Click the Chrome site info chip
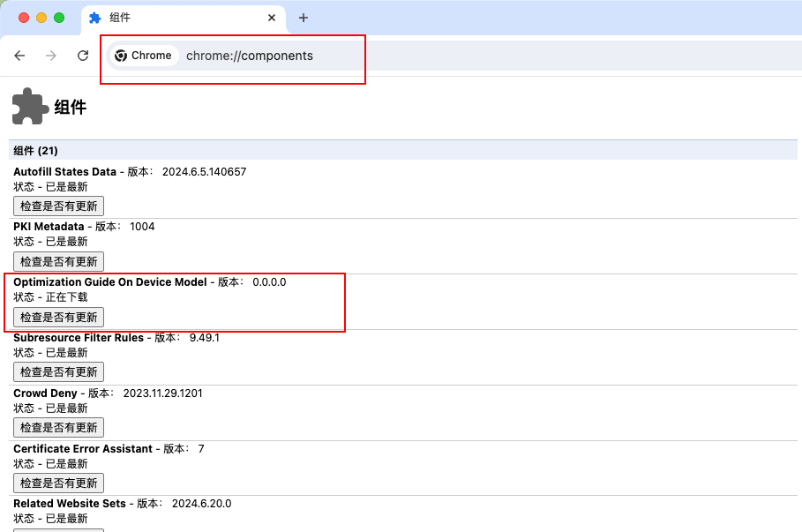The image size is (802, 532). click(144, 56)
